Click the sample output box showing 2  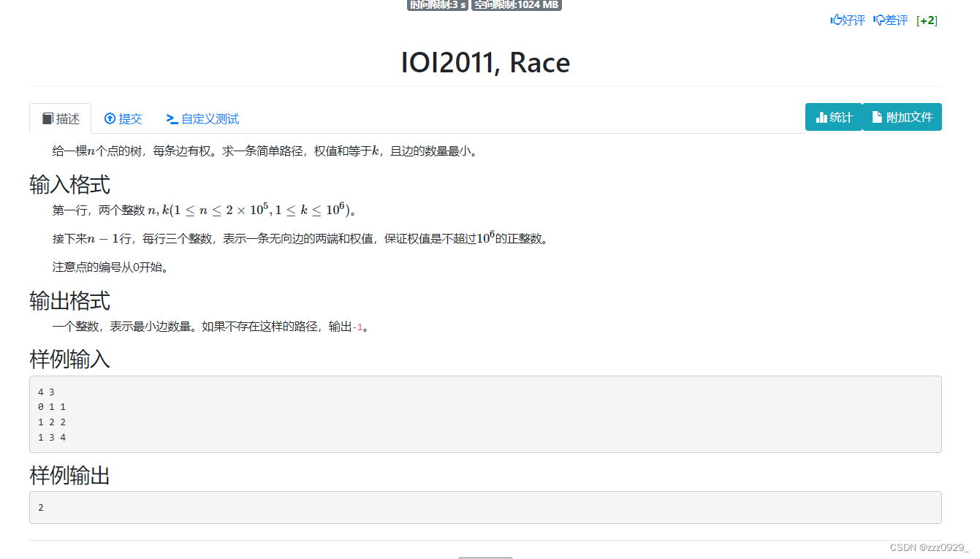tap(485, 507)
